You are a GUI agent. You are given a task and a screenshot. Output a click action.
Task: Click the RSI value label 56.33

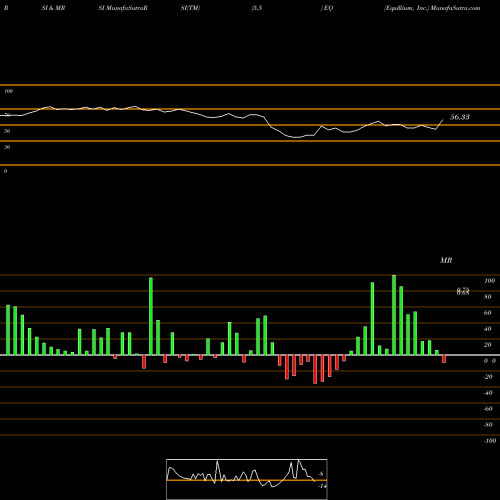tap(460, 117)
